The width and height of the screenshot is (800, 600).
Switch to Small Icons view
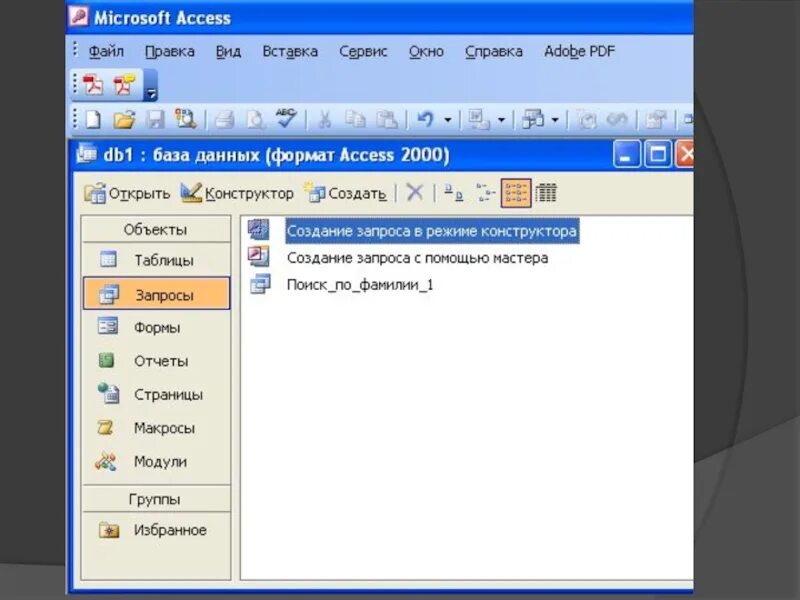coord(485,193)
